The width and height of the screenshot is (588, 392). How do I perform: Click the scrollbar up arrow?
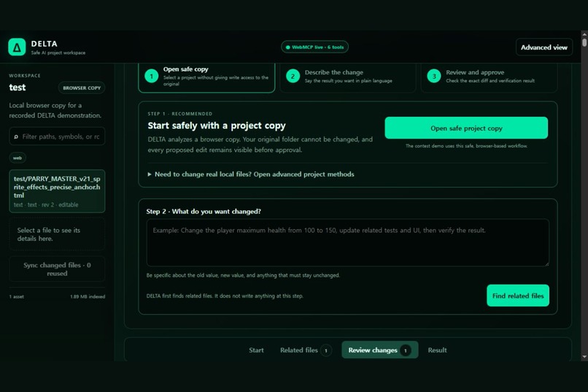click(584, 34)
